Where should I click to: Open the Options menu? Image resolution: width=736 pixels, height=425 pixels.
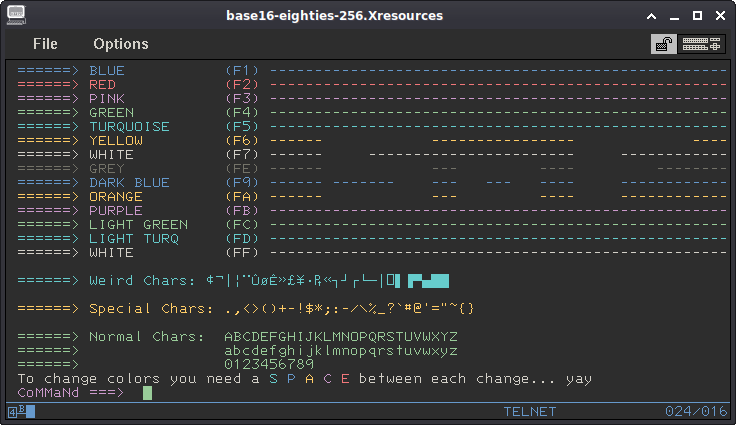pos(121,44)
